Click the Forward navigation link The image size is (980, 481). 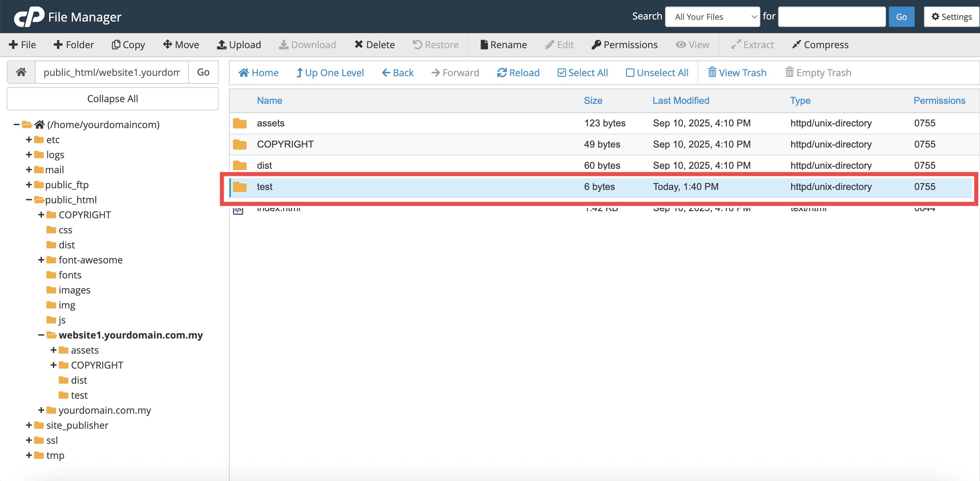pos(455,73)
